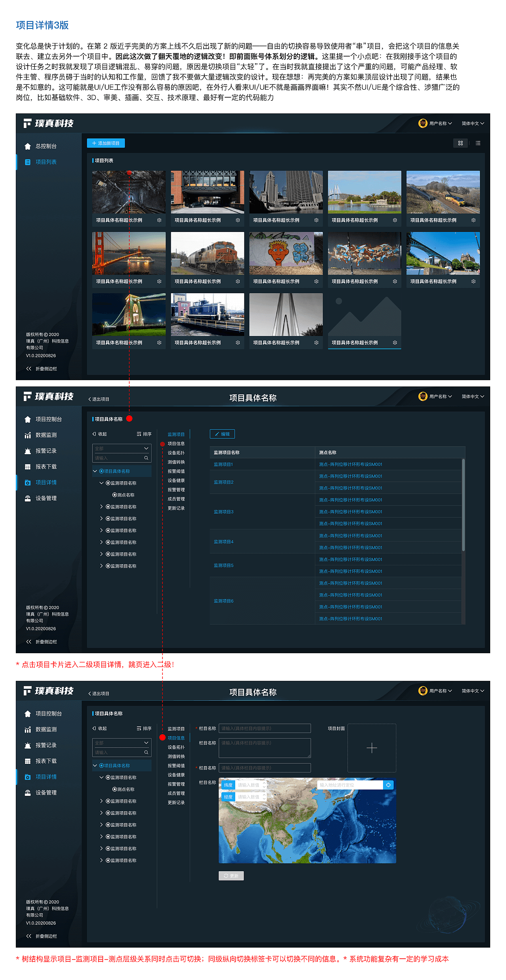Image resolution: width=506 pixels, height=980 pixels.
Task: Click 折叠侧边栏 in project list screen sidebar
Action: point(42,369)
